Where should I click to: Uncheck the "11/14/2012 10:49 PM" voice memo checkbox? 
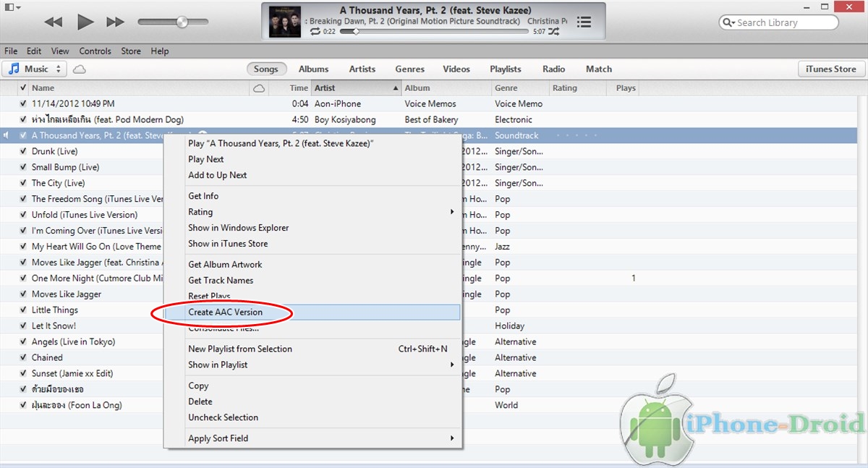coord(23,103)
